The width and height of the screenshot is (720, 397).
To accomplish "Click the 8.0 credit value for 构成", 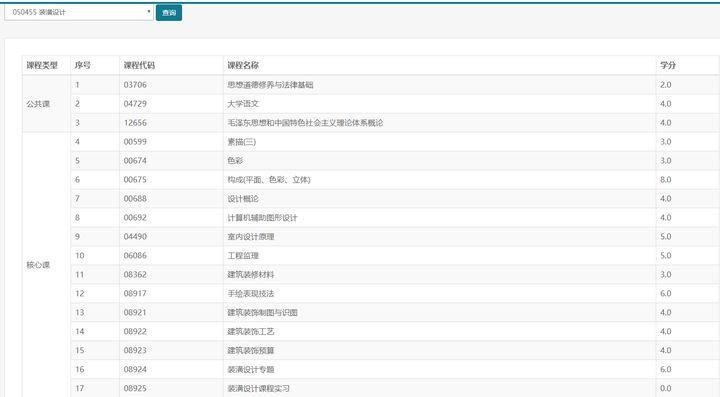I will pyautogui.click(x=666, y=179).
